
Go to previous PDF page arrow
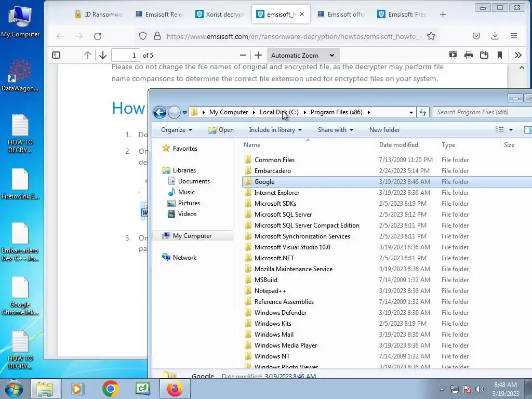point(87,55)
